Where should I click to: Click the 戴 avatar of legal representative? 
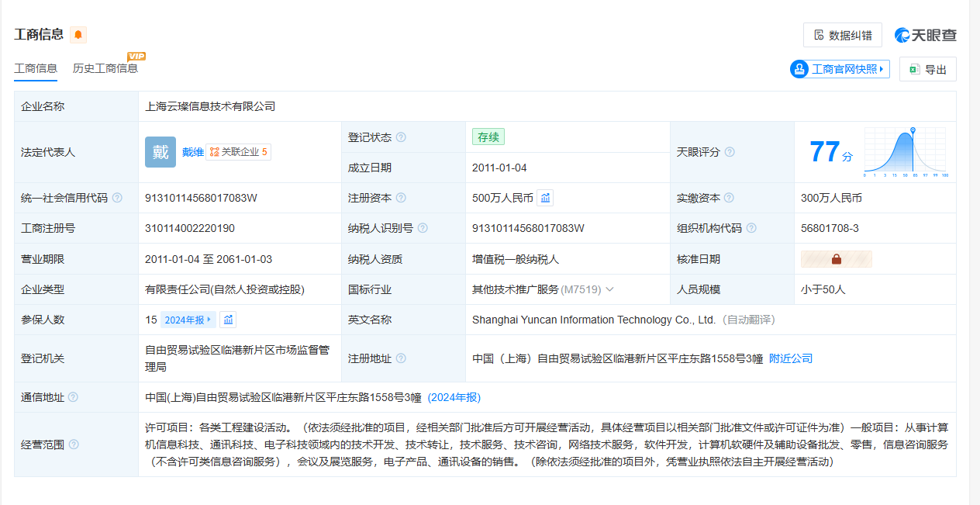pos(160,152)
